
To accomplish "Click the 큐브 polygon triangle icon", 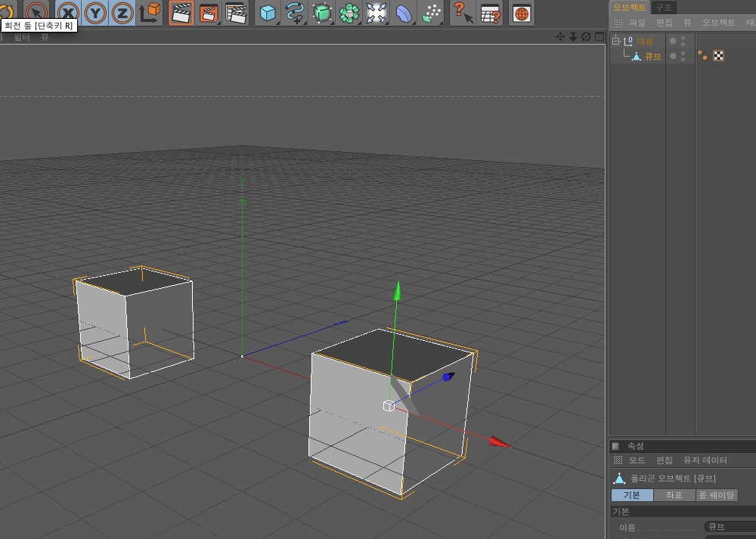I will pos(637,57).
